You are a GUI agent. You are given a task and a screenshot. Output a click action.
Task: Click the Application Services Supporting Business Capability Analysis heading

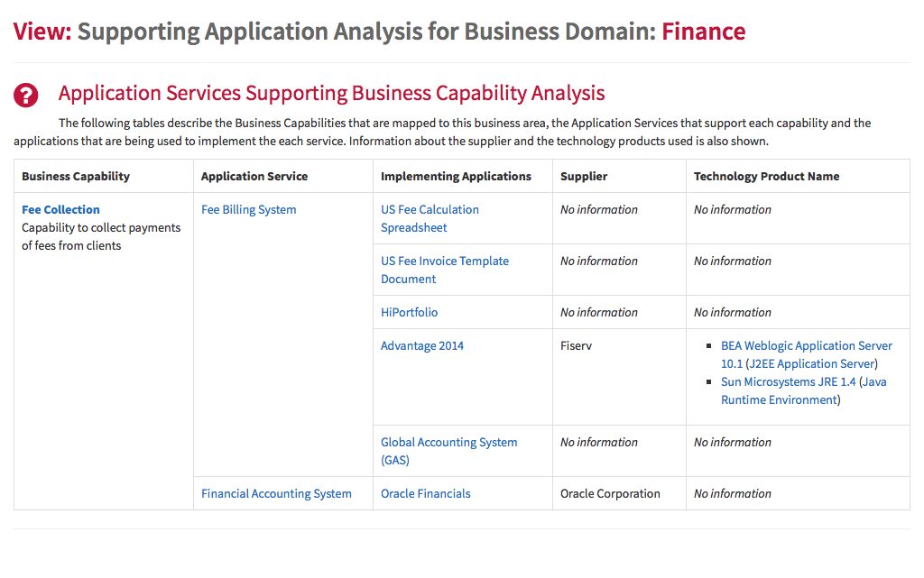332,93
